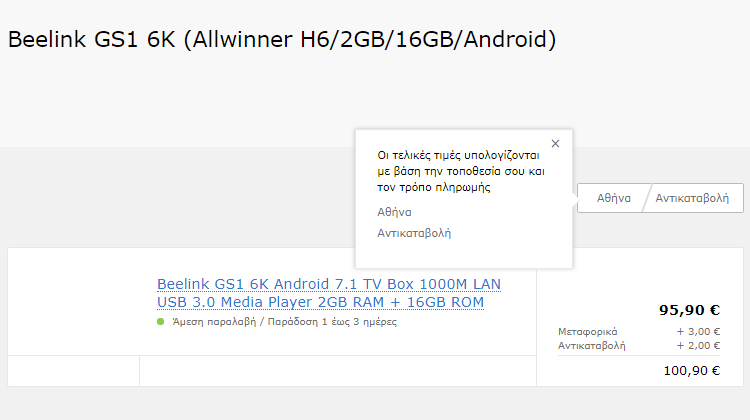This screenshot has width=750, height=420.
Task: Click the Αντικαταβολή fee label under the price
Action: tap(592, 345)
